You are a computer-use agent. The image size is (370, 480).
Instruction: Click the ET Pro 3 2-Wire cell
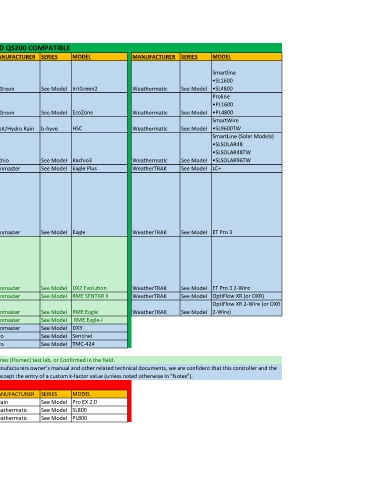(x=246, y=264)
